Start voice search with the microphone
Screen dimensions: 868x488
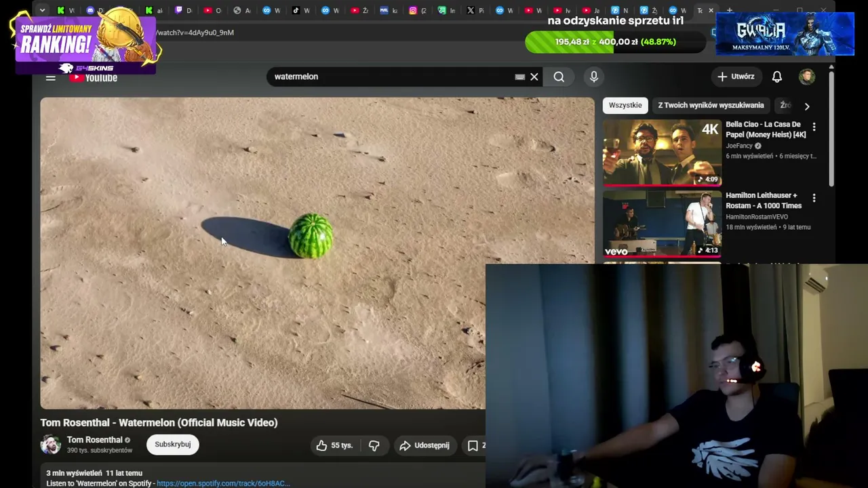[x=594, y=77]
